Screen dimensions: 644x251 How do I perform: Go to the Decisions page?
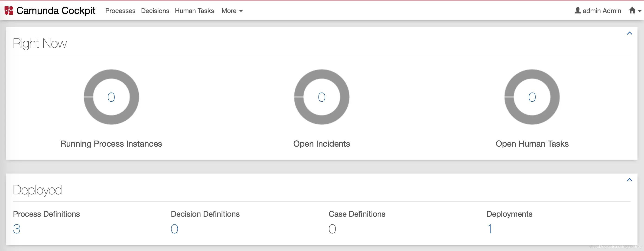pyautogui.click(x=155, y=11)
